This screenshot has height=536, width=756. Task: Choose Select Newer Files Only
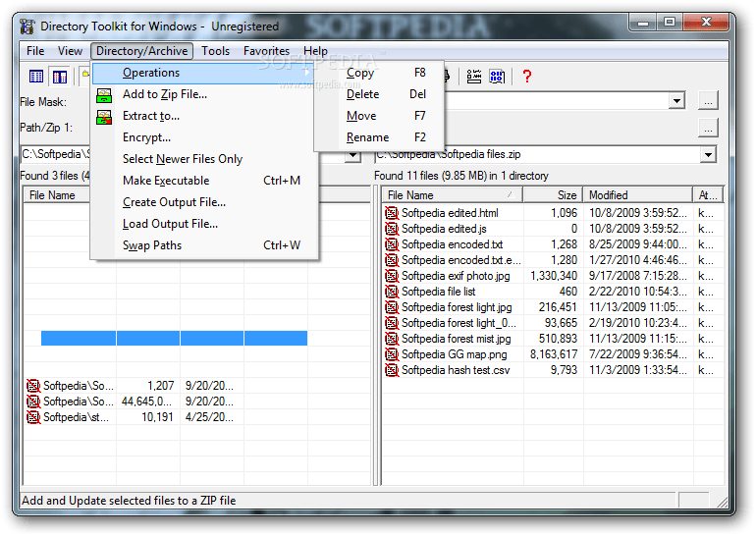pos(204,160)
